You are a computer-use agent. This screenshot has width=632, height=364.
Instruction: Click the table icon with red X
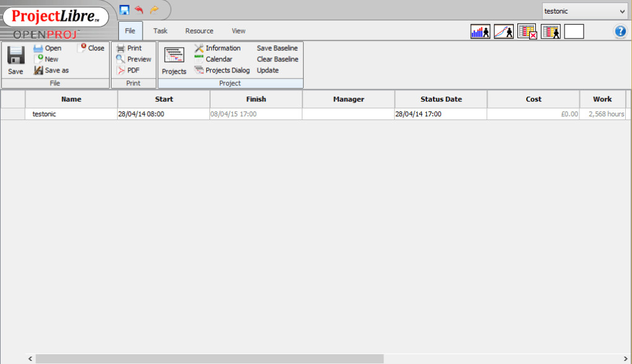click(527, 32)
